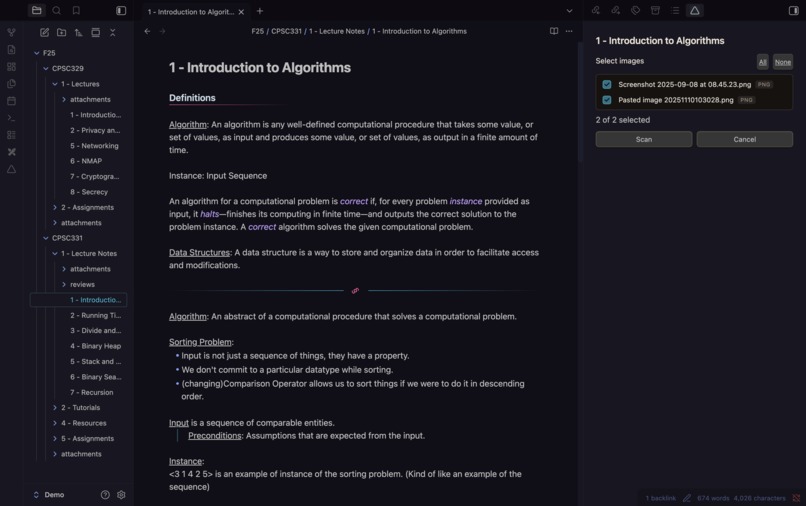The image size is (806, 506).
Task: Open the 7 - Recursion note
Action: click(91, 392)
